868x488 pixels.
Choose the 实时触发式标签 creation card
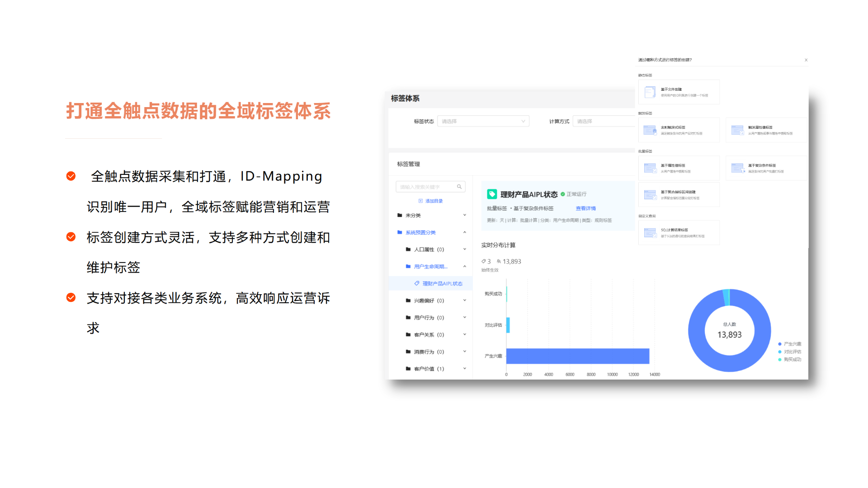pos(679,130)
